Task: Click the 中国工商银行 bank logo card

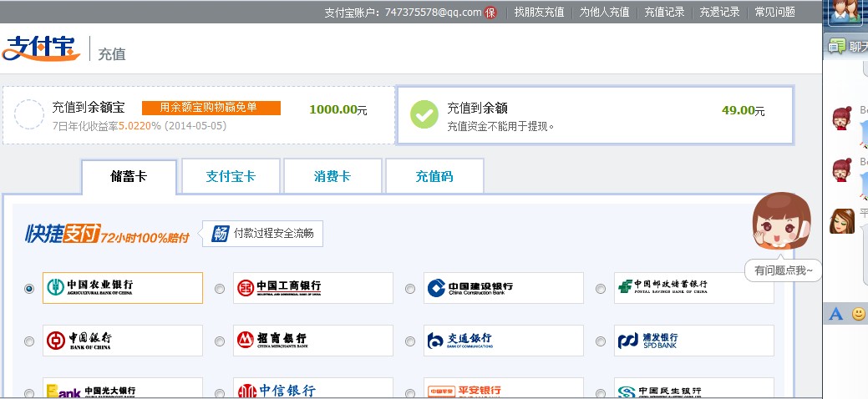Action: [x=313, y=288]
